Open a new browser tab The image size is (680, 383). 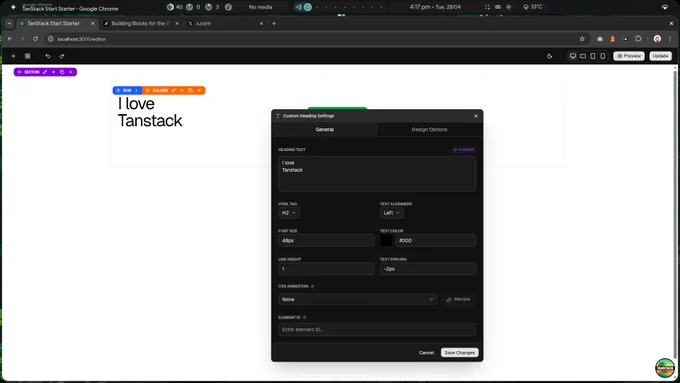tap(274, 23)
